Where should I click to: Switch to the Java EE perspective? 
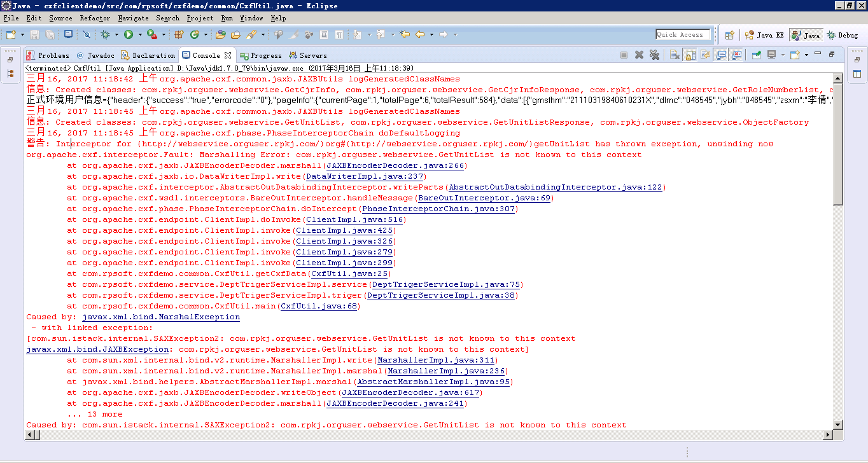click(764, 35)
